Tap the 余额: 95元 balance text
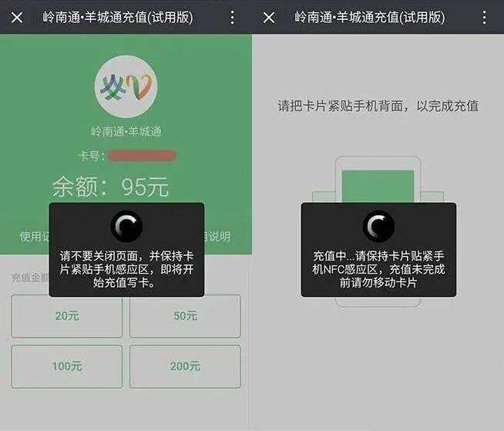Screen dimensions: 504x431 tap(110, 187)
